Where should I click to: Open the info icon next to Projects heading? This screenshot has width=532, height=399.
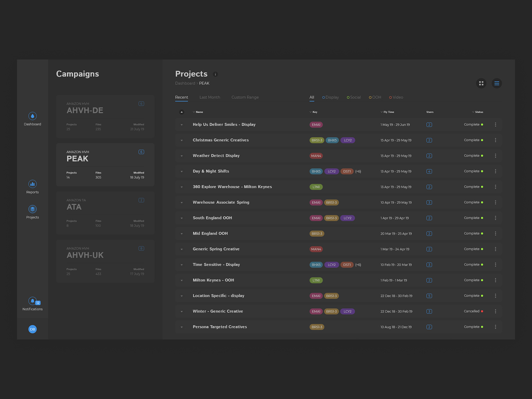click(215, 74)
